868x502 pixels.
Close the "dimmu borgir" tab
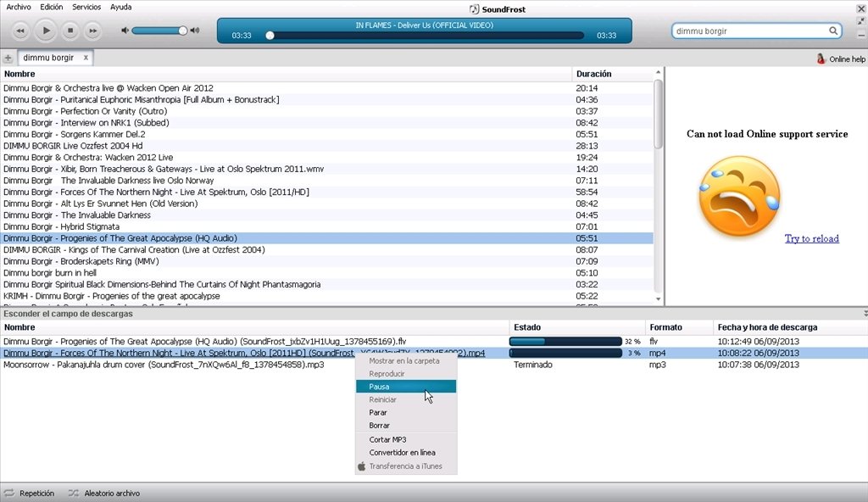[86, 58]
